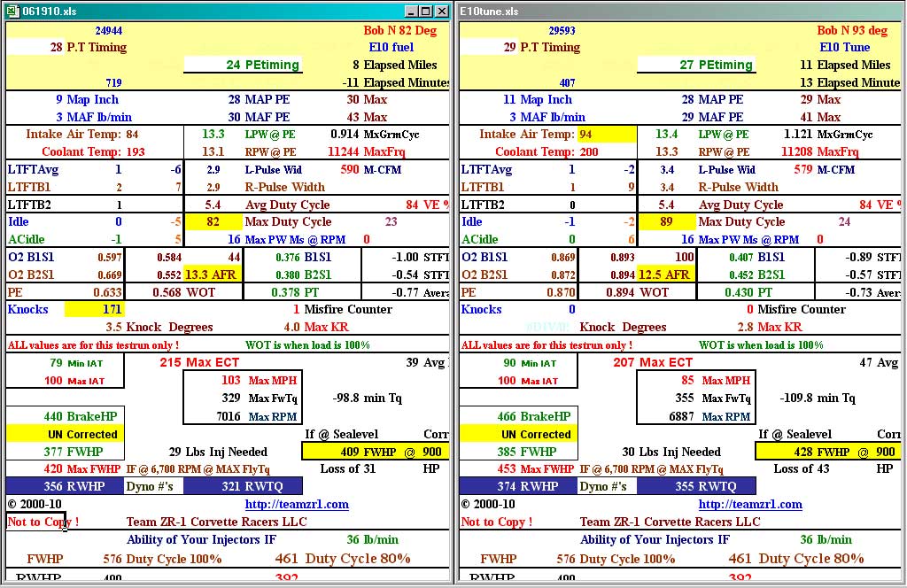Screen dimensions: 907x588
Task: Select the yellow Knocks 171 cell
Action: click(x=94, y=310)
